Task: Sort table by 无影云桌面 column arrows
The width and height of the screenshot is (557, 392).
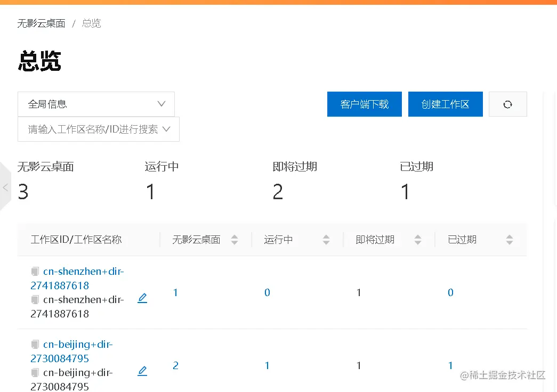Action: point(235,240)
